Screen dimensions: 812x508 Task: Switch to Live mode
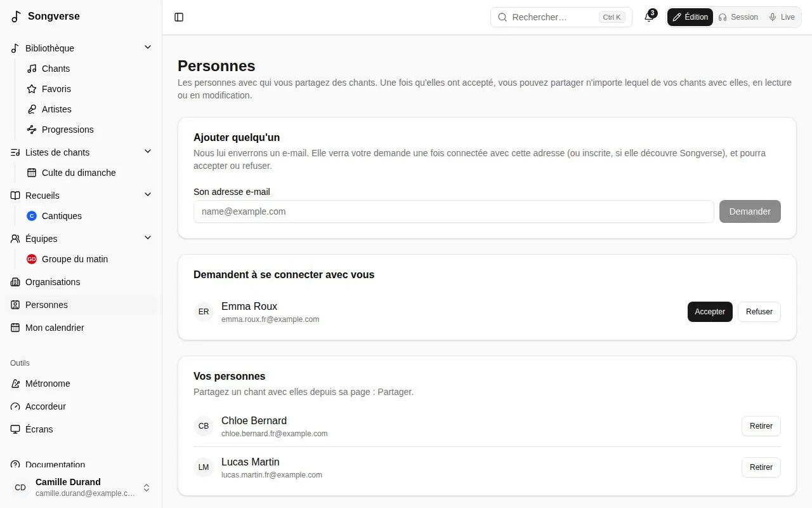pos(782,17)
